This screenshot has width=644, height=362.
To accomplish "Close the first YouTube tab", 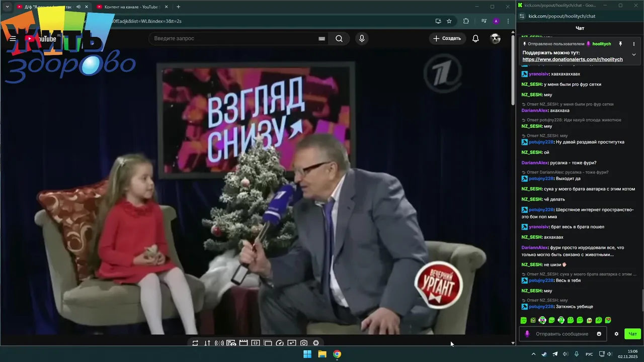I will 87,7.
